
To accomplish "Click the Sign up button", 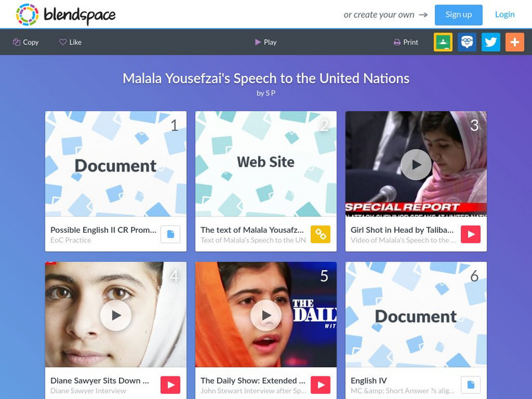I will coord(458,15).
